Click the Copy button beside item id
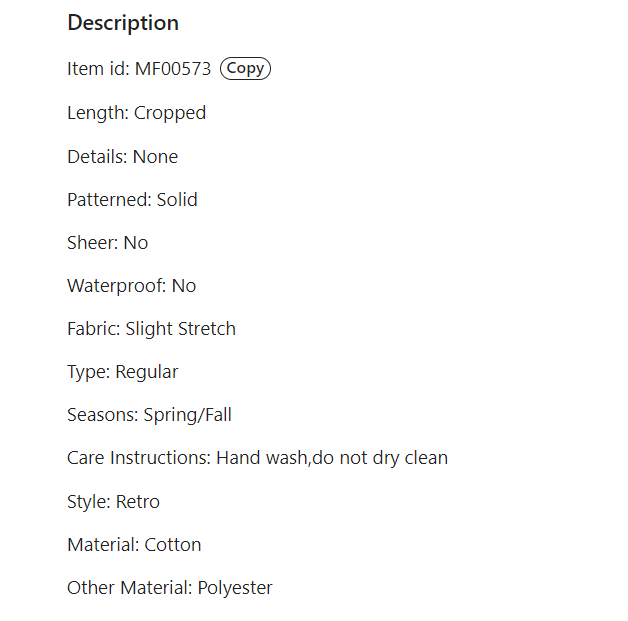The image size is (628, 621). click(245, 69)
